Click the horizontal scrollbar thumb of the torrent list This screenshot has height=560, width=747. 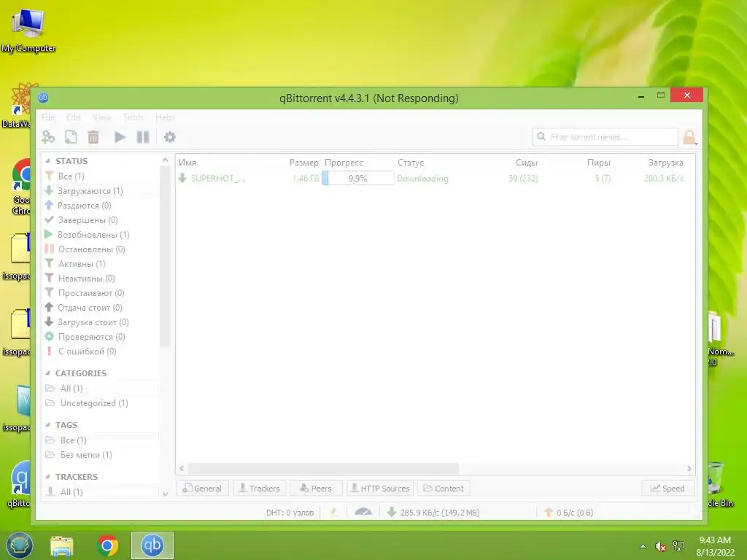323,469
